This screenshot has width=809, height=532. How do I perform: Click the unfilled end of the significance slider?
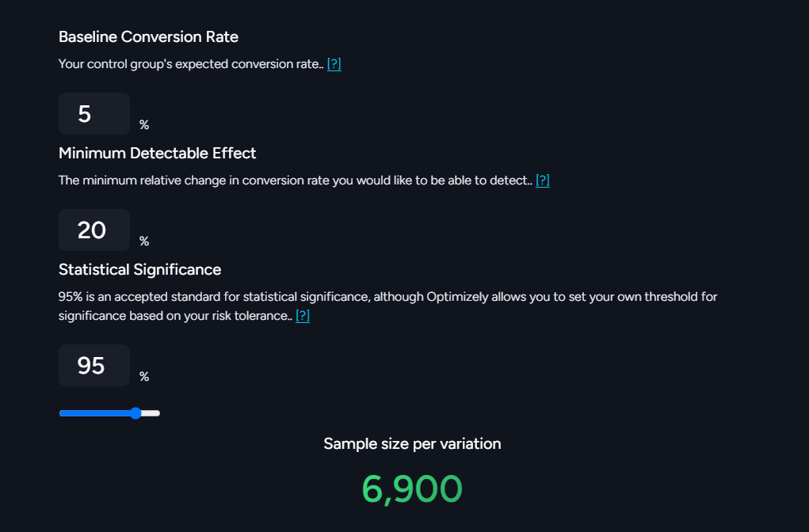click(152, 413)
